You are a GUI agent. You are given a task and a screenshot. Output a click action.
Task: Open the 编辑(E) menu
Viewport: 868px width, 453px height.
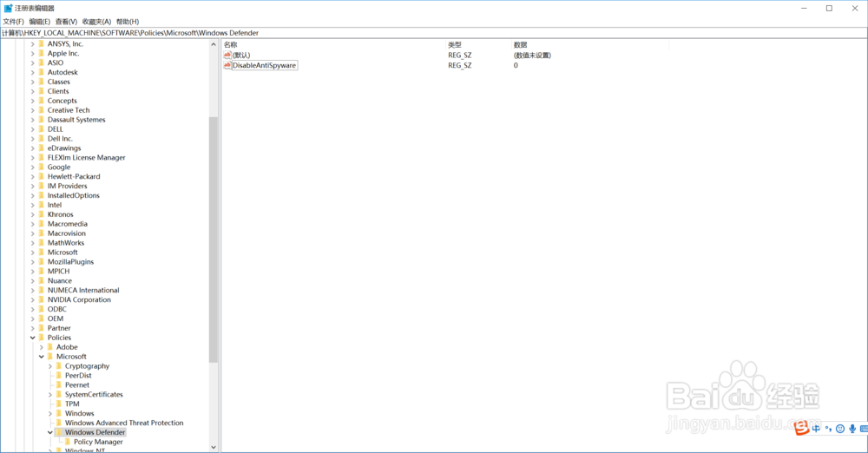[x=39, y=22]
